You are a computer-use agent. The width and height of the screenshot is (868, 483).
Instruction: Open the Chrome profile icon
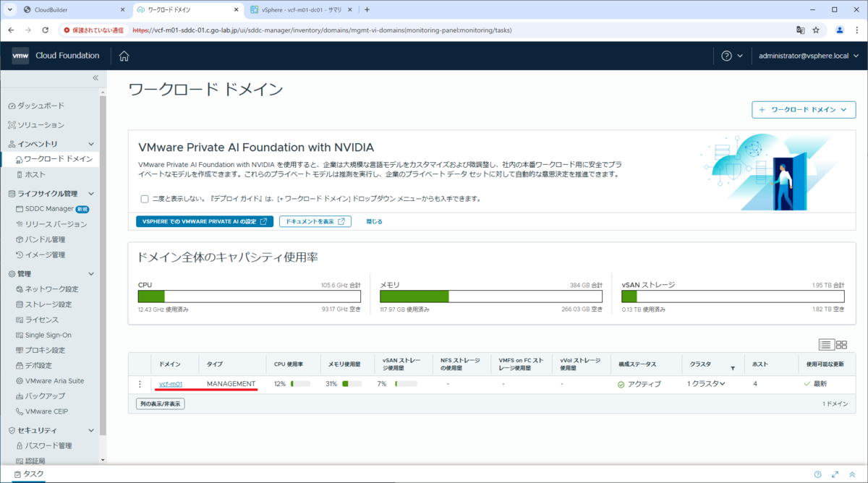(x=840, y=30)
